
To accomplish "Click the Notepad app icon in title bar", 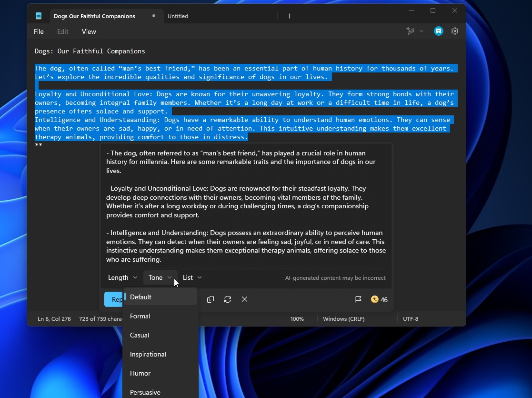I will (38, 16).
